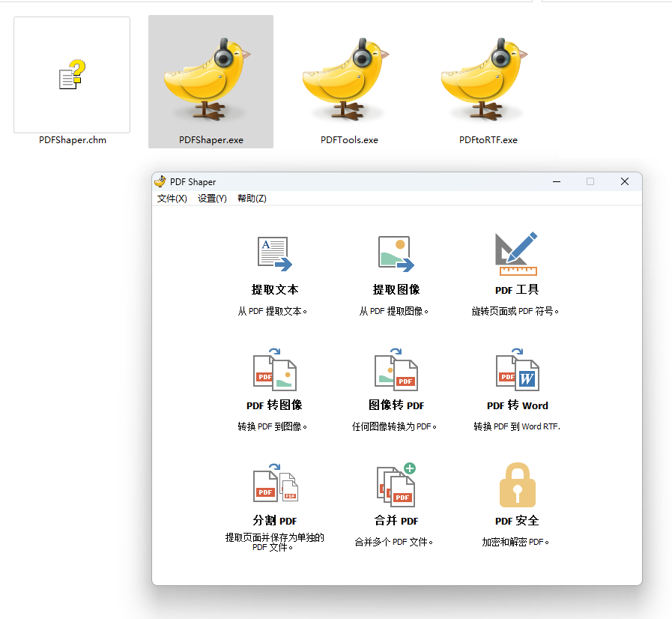Click the 分割 PDF heading label
Image resolution: width=672 pixels, height=619 pixels.
[275, 520]
